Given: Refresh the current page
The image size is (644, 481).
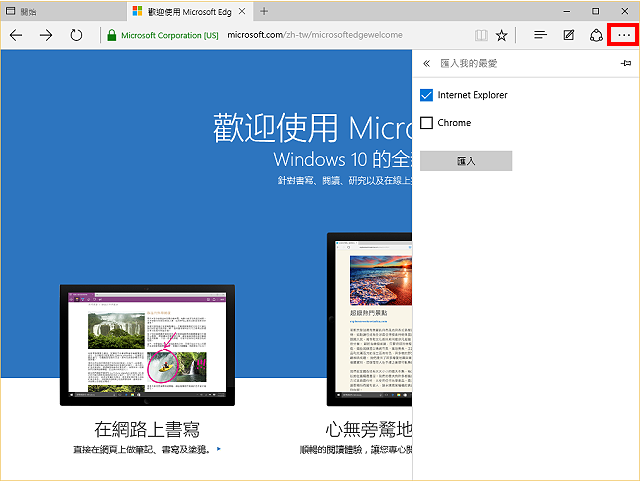Looking at the screenshot, I should tap(76, 35).
